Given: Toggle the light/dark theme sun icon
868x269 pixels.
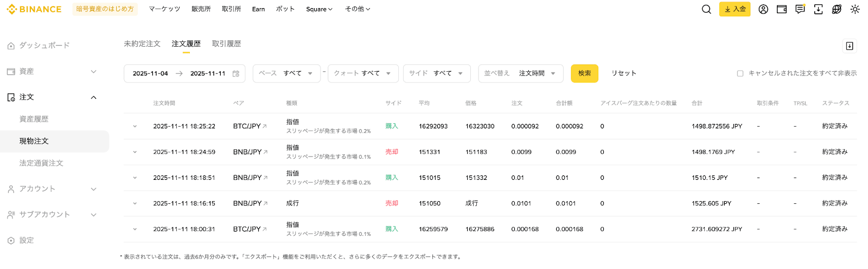Looking at the screenshot, I should pyautogui.click(x=855, y=9).
